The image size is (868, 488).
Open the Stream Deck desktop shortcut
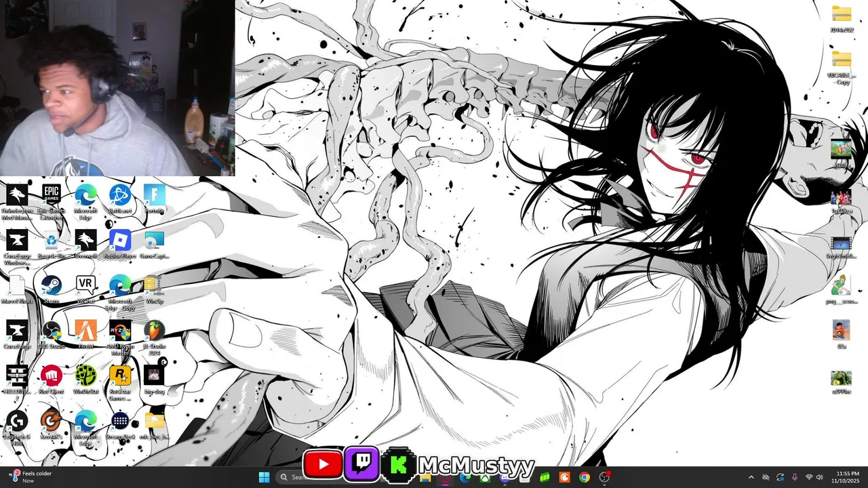pos(120,426)
